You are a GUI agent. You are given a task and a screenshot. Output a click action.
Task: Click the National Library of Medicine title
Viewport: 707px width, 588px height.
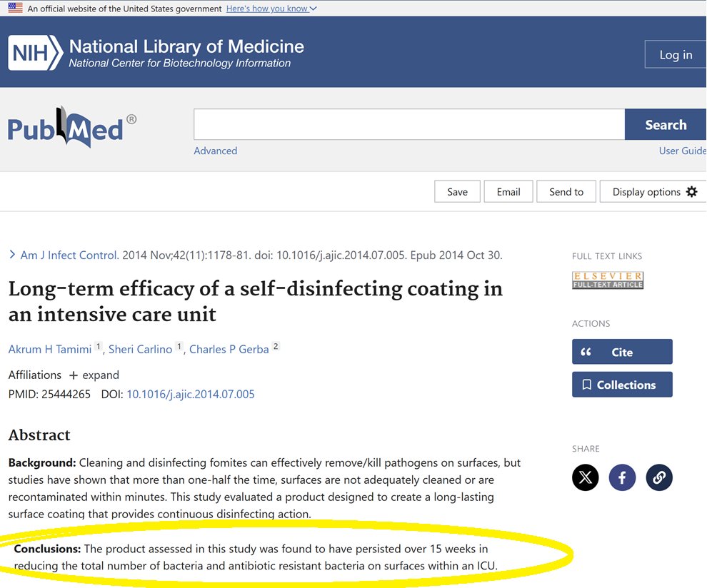pyautogui.click(x=186, y=46)
